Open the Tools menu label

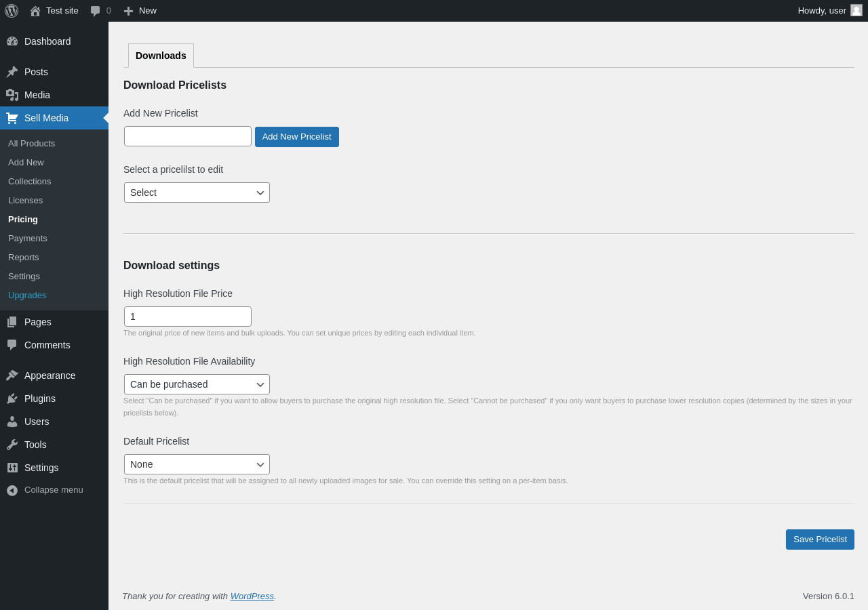tap(35, 445)
